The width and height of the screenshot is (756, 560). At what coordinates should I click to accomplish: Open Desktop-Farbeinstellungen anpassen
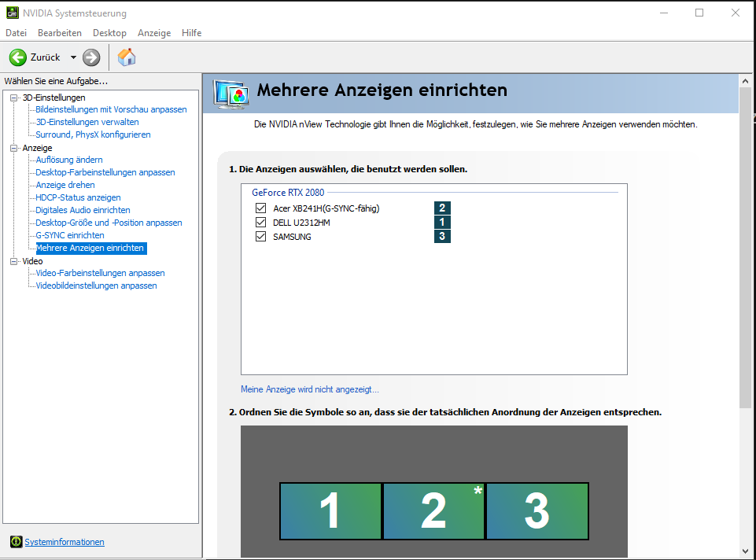105,172
